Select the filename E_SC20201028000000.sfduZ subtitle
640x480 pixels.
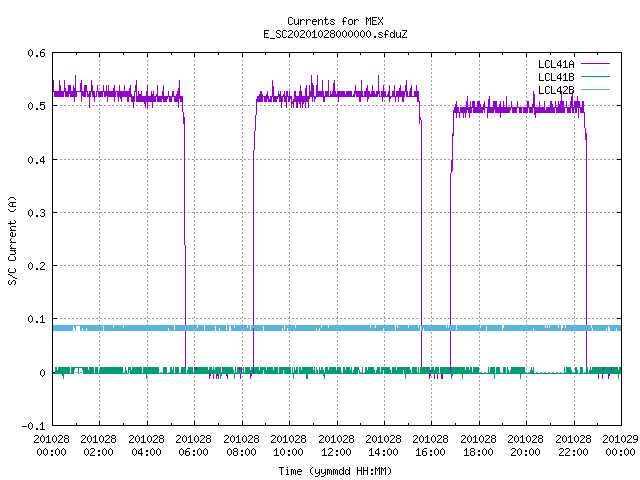tap(335, 34)
